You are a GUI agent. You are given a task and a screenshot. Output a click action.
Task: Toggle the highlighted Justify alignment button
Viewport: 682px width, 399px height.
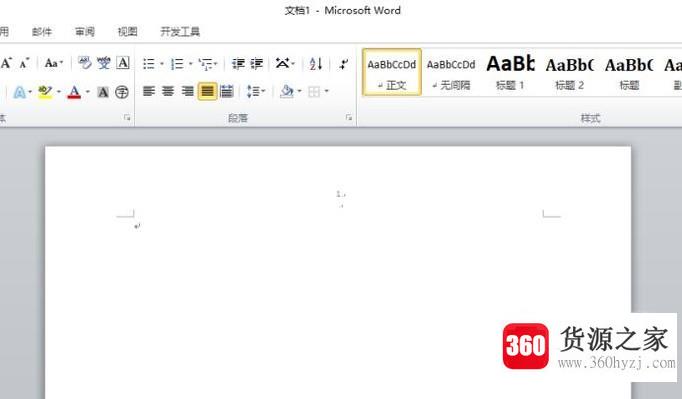[207, 91]
